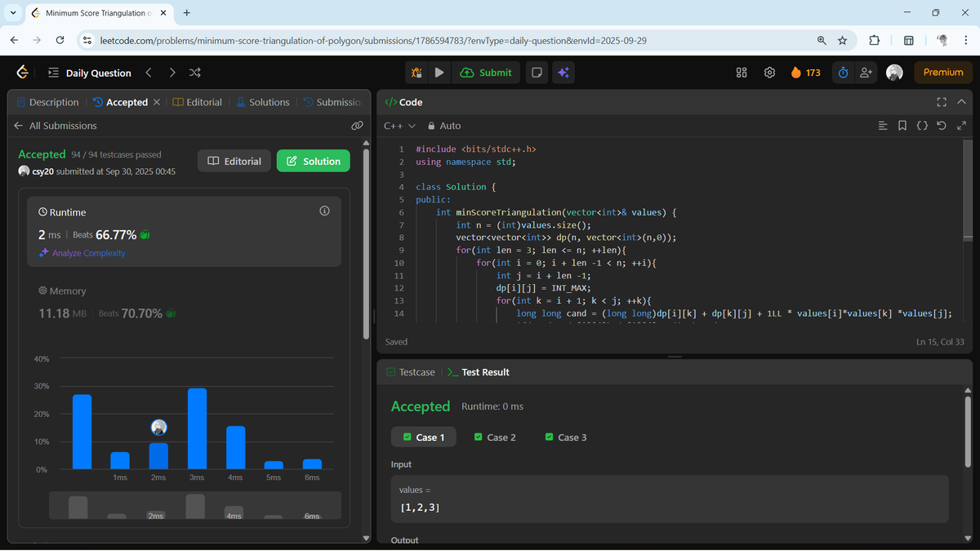The width and height of the screenshot is (980, 551).
Task: Open csy20 user profile link
Action: click(42, 171)
